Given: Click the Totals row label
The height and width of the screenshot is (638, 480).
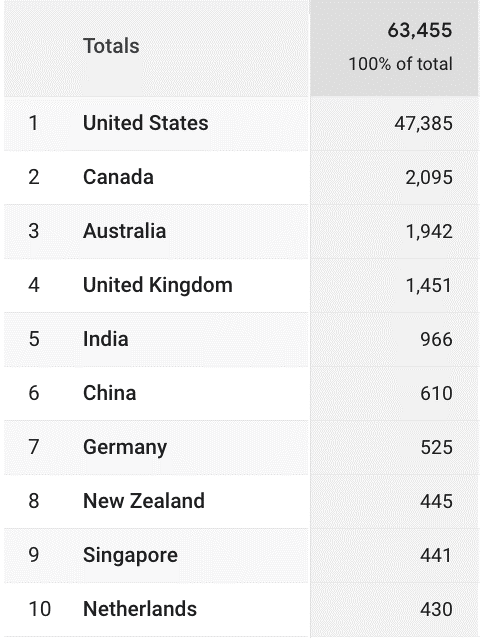Looking at the screenshot, I should point(111,46).
